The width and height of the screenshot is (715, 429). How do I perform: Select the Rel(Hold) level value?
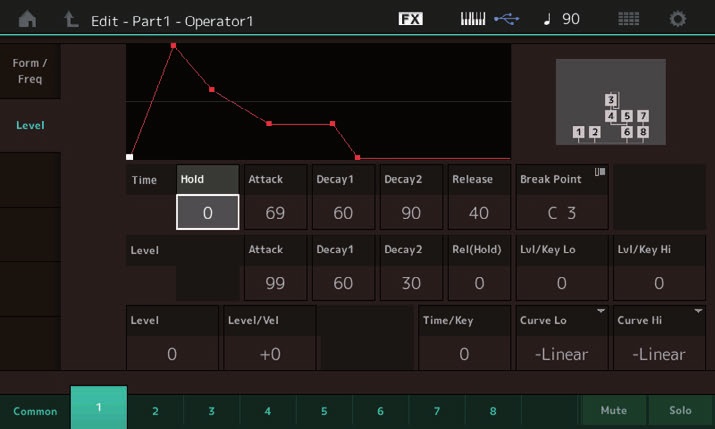(x=479, y=283)
